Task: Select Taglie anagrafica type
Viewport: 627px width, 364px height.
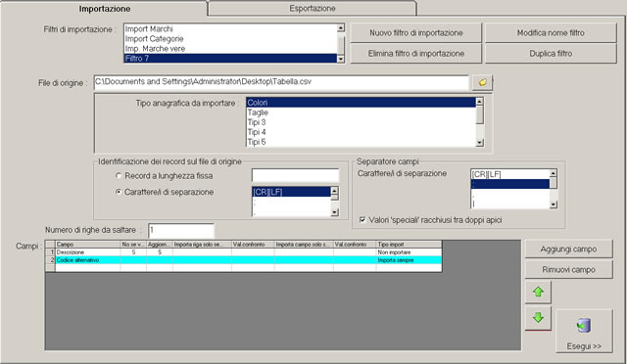Action: (x=361, y=113)
